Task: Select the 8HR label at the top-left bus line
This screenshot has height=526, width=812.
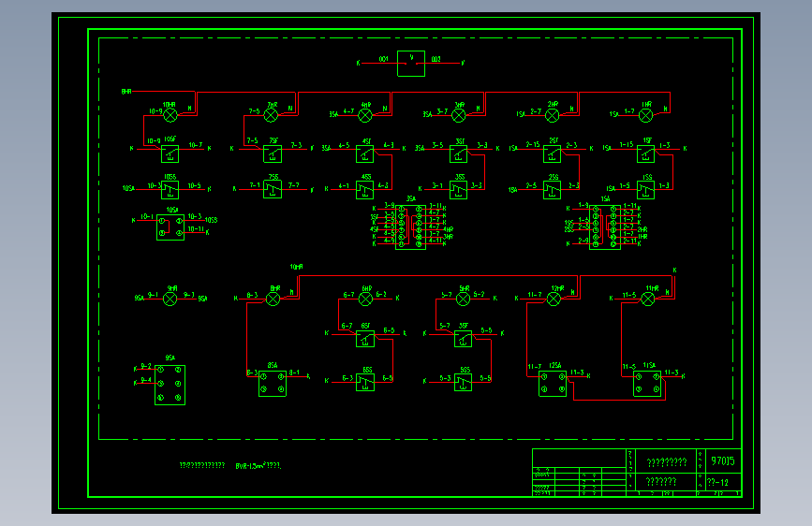Action: pos(126,92)
